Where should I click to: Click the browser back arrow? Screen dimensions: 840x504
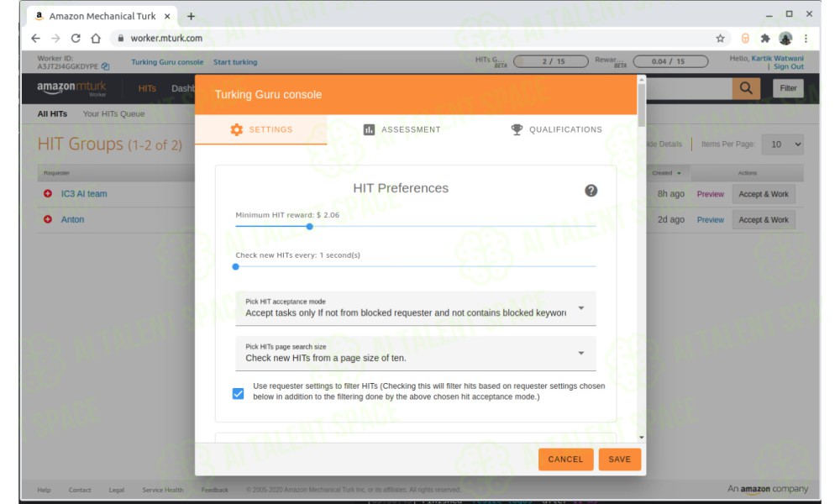coord(35,38)
